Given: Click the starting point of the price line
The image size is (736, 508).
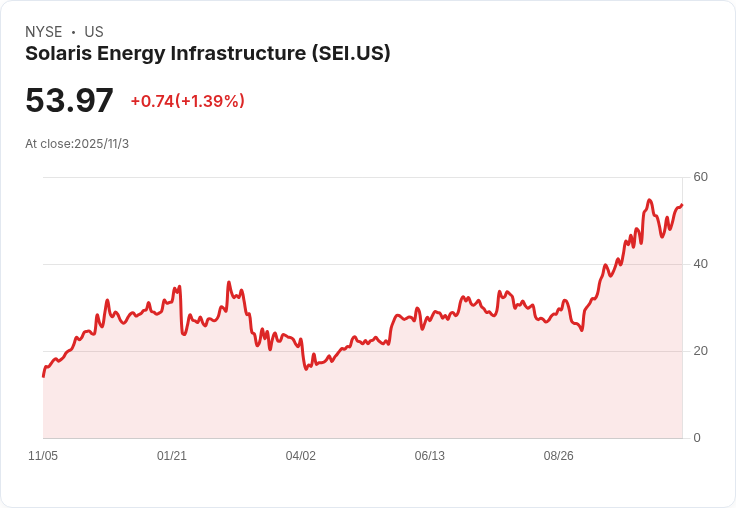Looking at the screenshot, I should pos(44,376).
